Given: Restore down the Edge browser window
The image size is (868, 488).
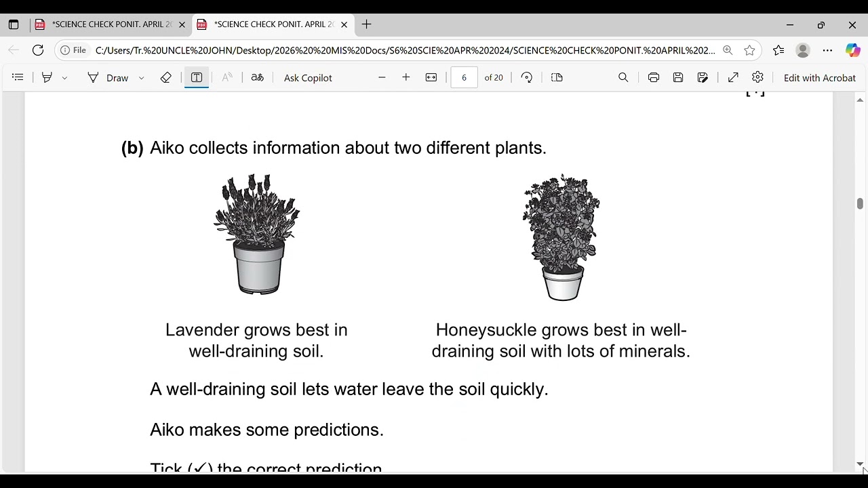Looking at the screenshot, I should point(821,25).
